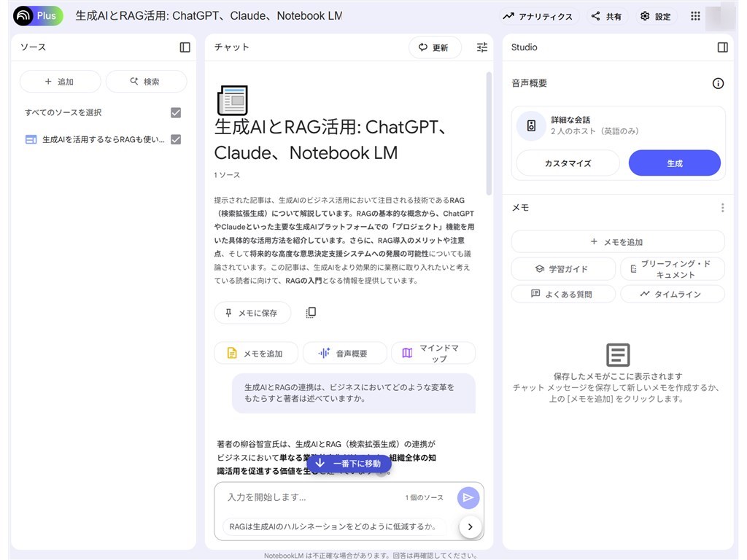Focus the 入力を開始します... input field
The height and width of the screenshot is (560, 747).
[312, 497]
